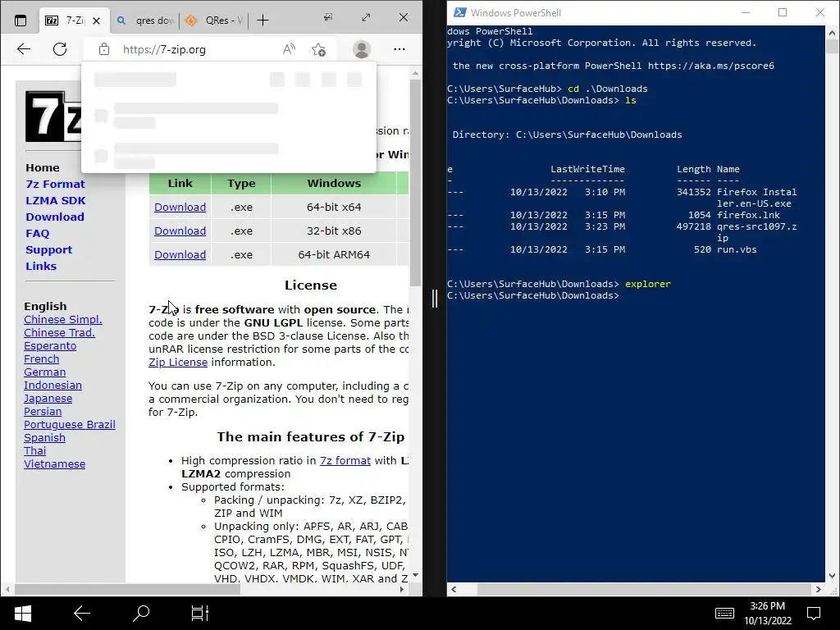840x630 pixels.
Task: Switch language to Thai
Action: point(34,450)
